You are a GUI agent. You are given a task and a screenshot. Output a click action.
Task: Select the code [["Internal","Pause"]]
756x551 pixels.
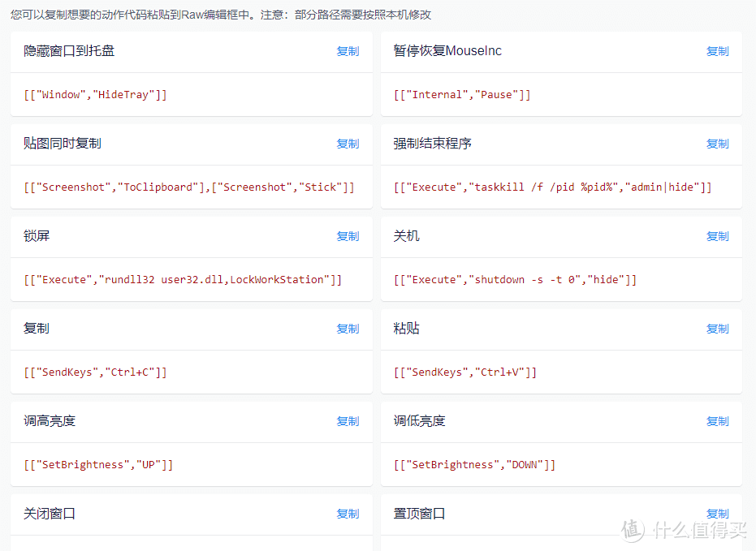462,94
